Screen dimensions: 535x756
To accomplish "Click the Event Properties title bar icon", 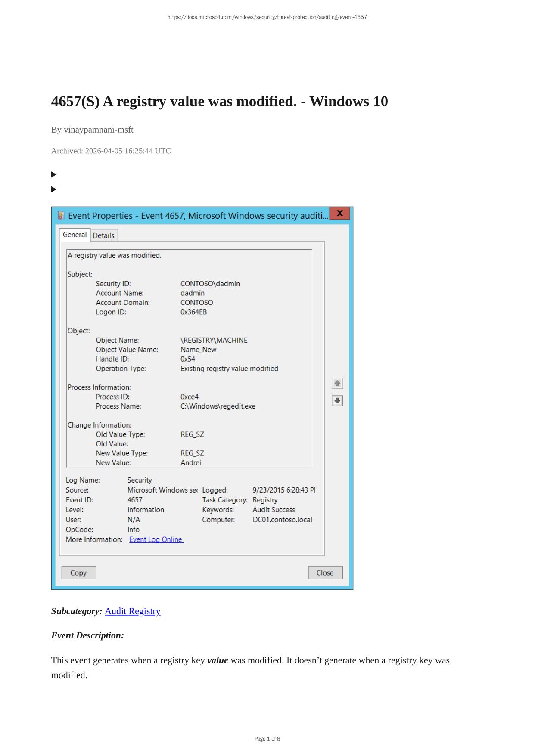I will click(x=61, y=215).
